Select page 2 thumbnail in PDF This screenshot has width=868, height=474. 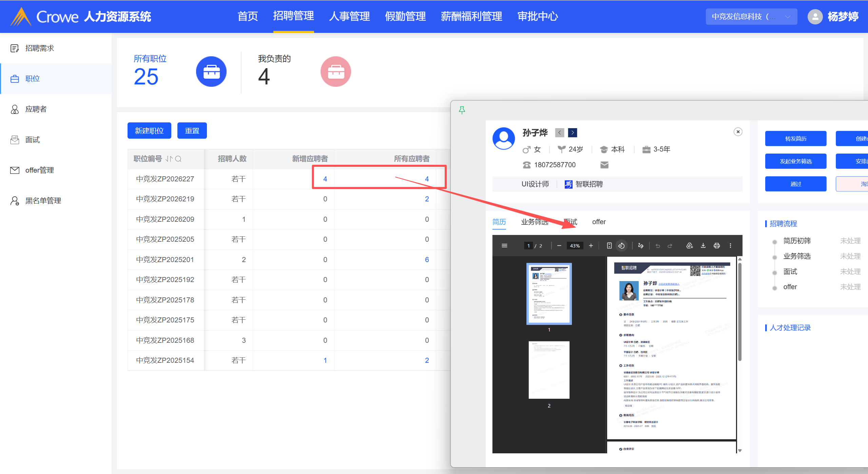coord(549,370)
